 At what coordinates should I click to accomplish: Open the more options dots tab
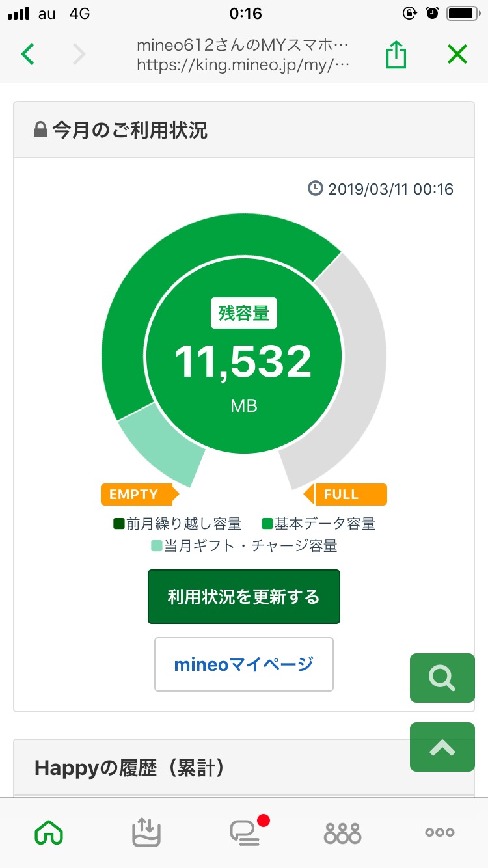(x=440, y=832)
